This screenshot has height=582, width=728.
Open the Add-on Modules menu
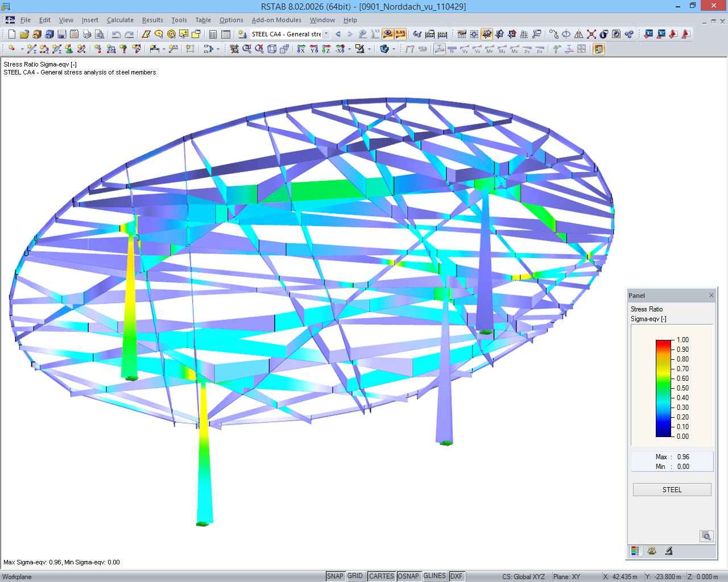(276, 20)
